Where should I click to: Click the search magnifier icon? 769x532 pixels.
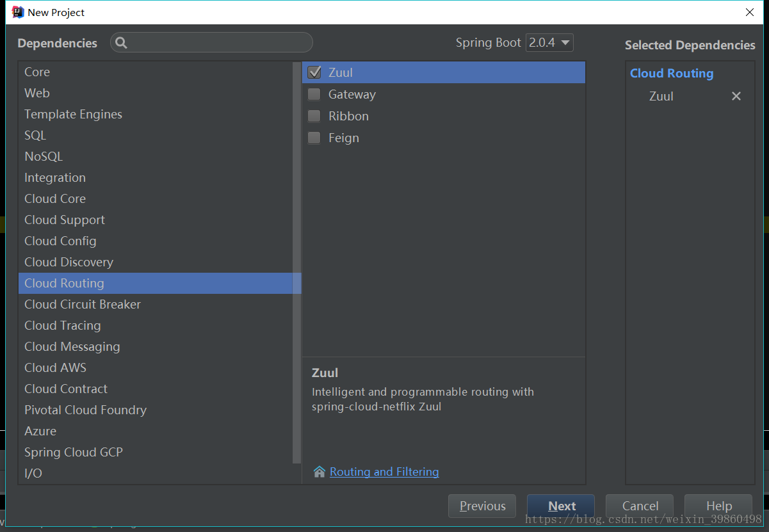coord(121,43)
